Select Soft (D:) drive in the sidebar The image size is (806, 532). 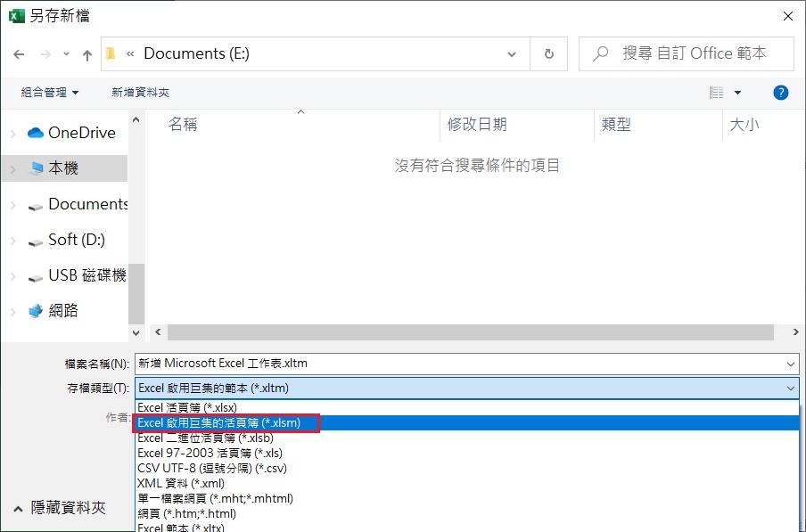77,240
